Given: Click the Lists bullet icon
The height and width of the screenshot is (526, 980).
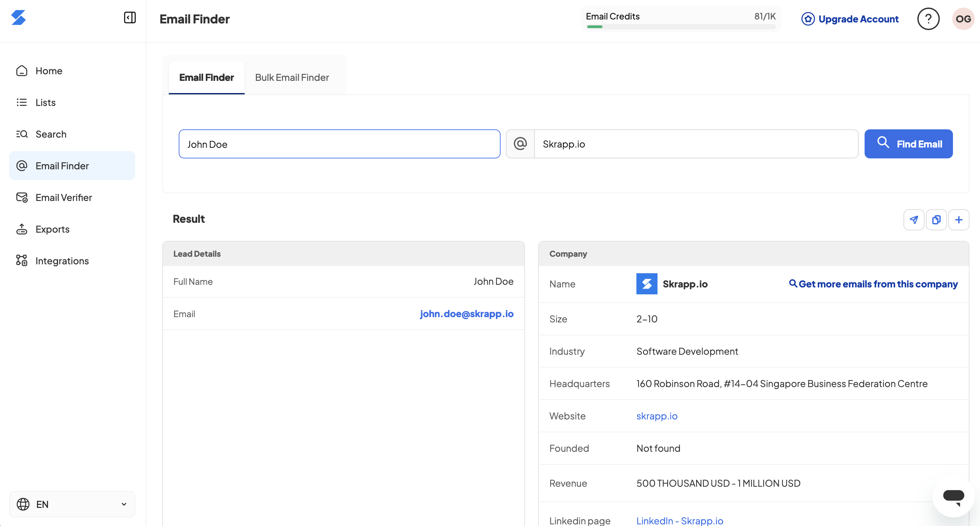Looking at the screenshot, I should pos(22,102).
